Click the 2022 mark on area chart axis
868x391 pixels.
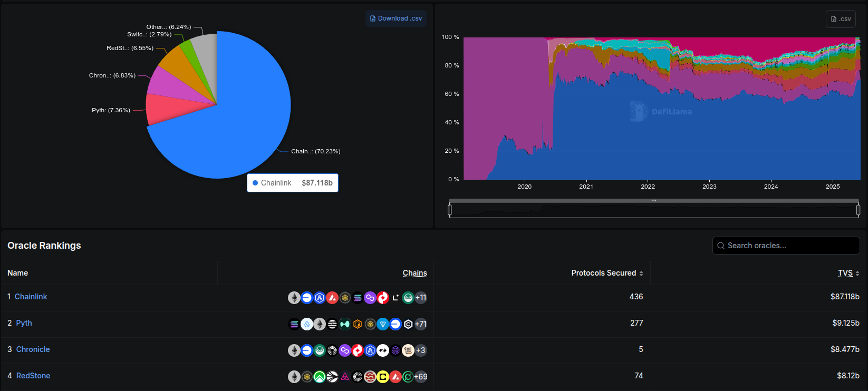tap(648, 187)
